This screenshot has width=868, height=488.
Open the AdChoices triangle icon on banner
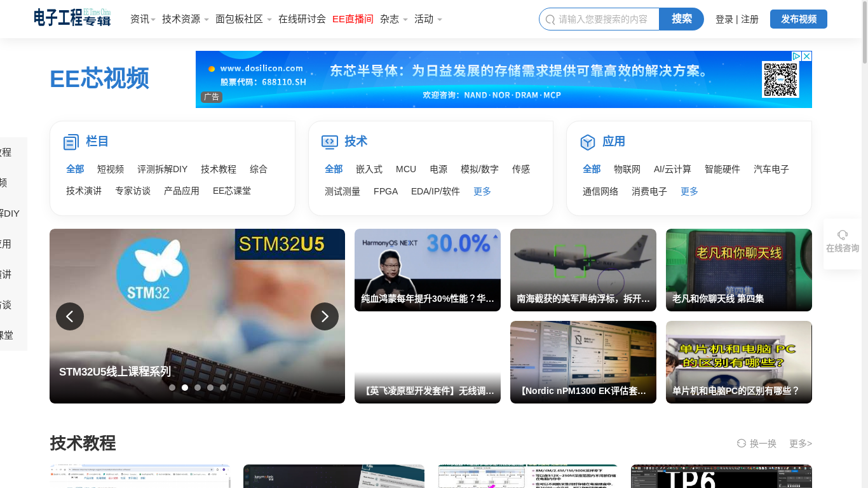coord(796,56)
